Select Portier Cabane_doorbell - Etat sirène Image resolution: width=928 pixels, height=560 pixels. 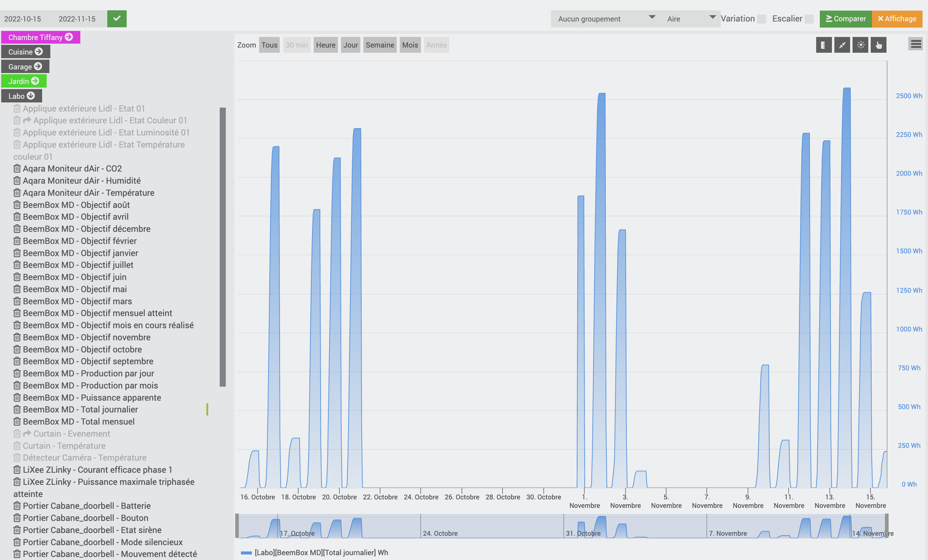(92, 530)
